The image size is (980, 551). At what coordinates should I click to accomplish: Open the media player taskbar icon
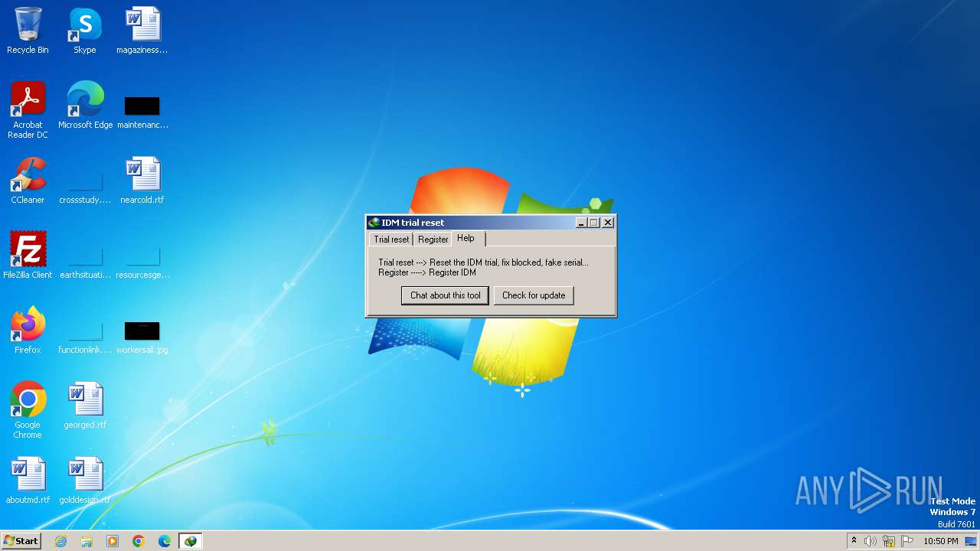click(113, 541)
